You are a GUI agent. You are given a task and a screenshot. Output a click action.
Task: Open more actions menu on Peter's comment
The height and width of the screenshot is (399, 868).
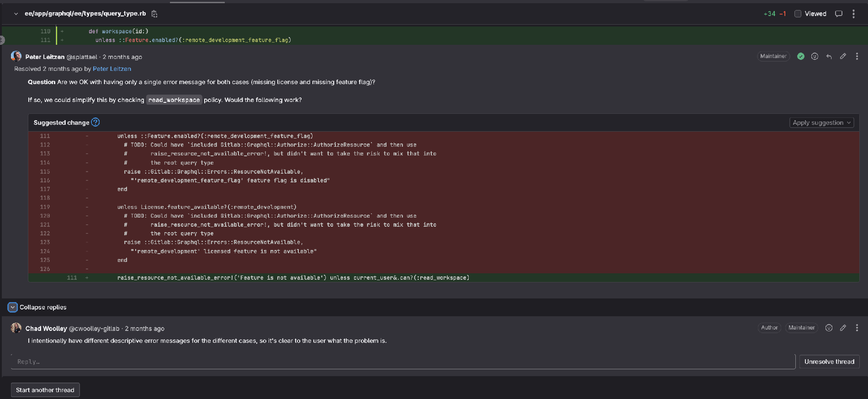pyautogui.click(x=857, y=56)
